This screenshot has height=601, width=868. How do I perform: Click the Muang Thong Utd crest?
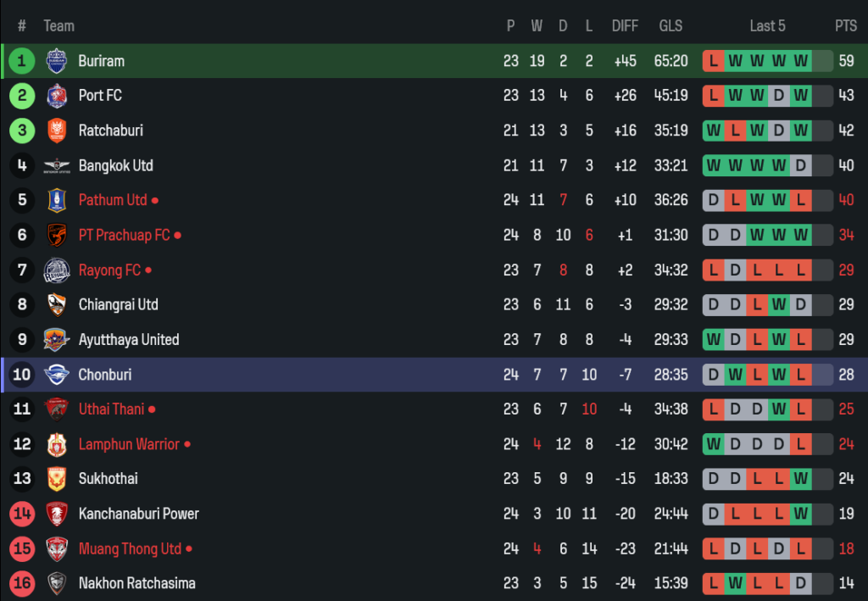pyautogui.click(x=57, y=548)
